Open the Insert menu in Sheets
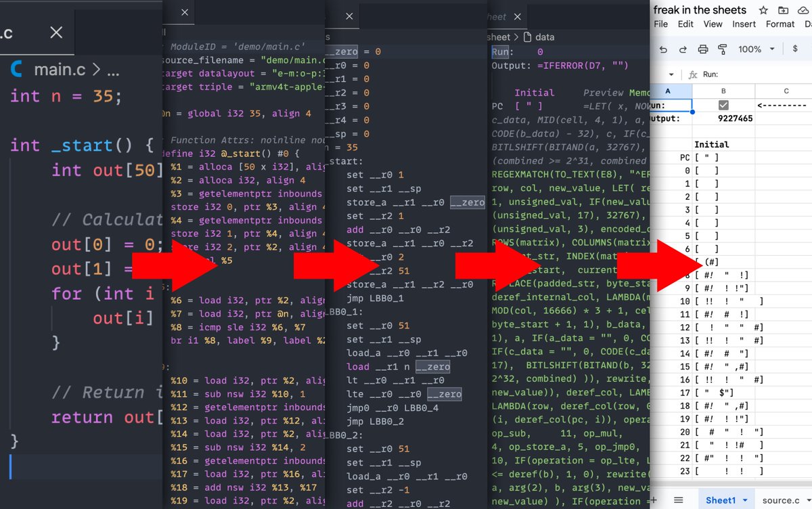 pos(744,24)
